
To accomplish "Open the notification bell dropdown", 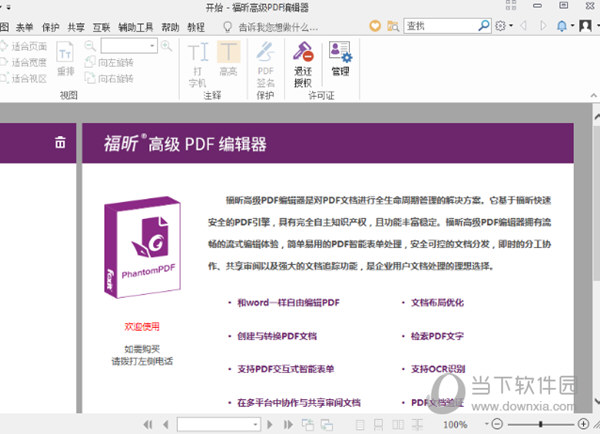I will (x=565, y=25).
